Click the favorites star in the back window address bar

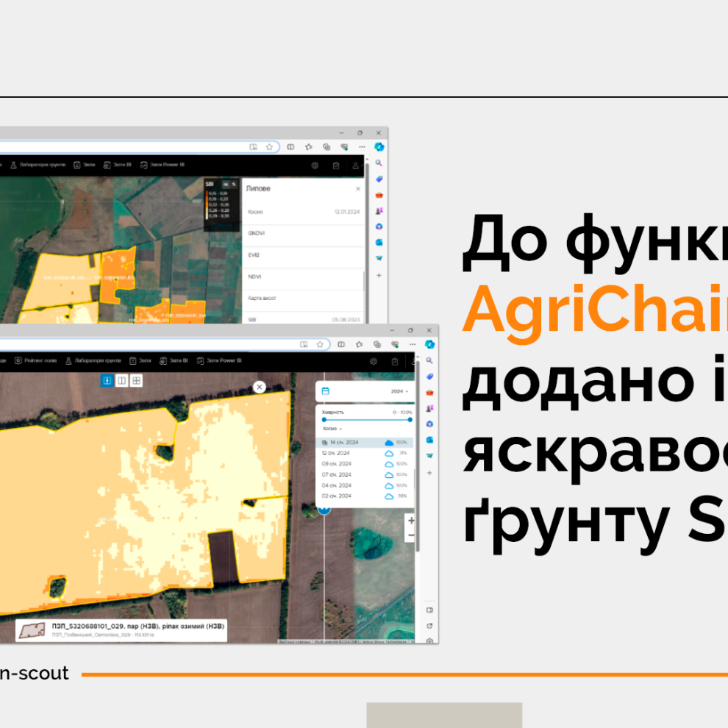tap(269, 147)
